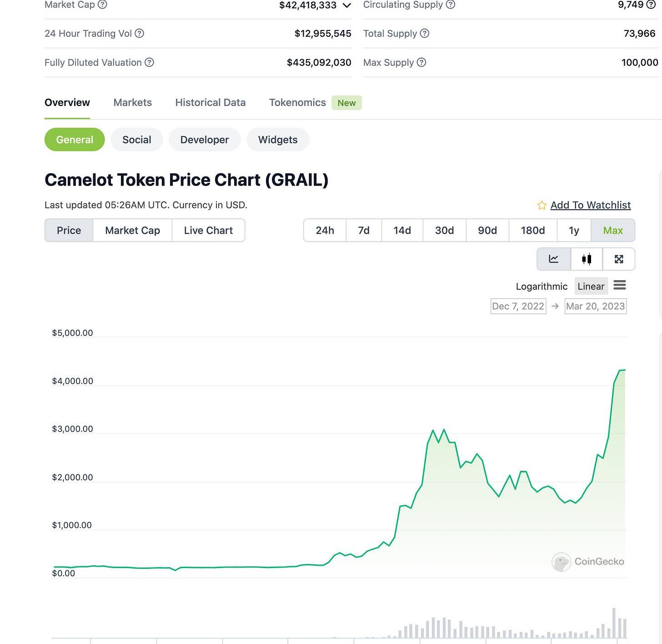This screenshot has width=662, height=644.
Task: Open the chart hamburger menu
Action: [620, 285]
